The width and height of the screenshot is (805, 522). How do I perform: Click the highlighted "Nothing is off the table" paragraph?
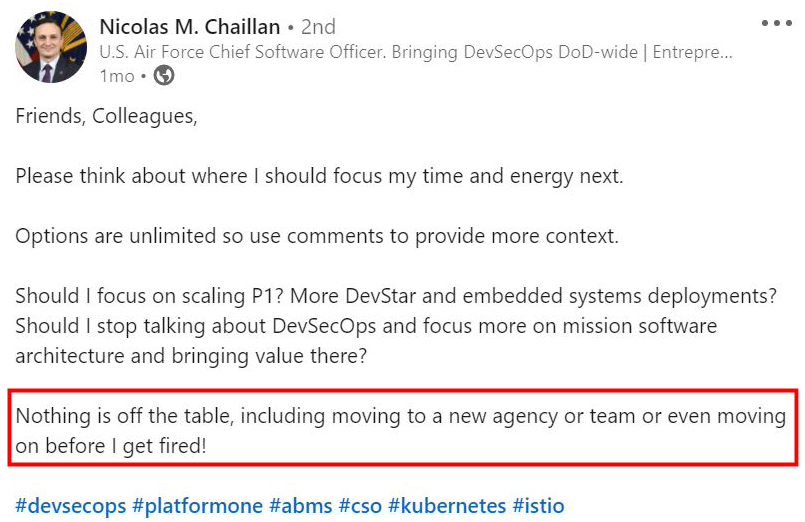[400, 430]
